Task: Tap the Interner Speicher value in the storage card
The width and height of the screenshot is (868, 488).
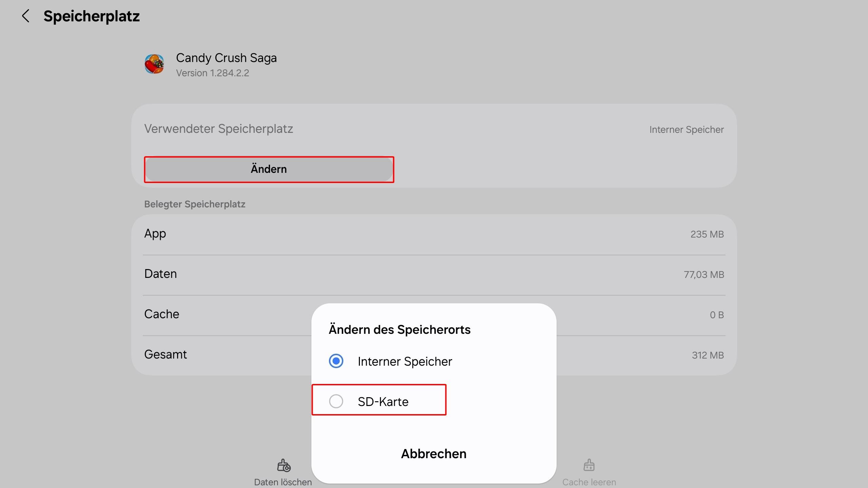Action: tap(686, 130)
